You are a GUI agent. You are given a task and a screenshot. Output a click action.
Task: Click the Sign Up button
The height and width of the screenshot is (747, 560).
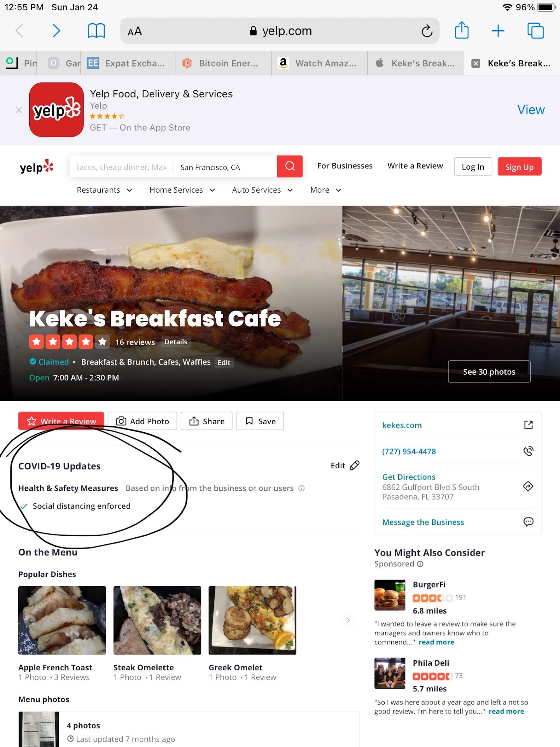coord(519,167)
